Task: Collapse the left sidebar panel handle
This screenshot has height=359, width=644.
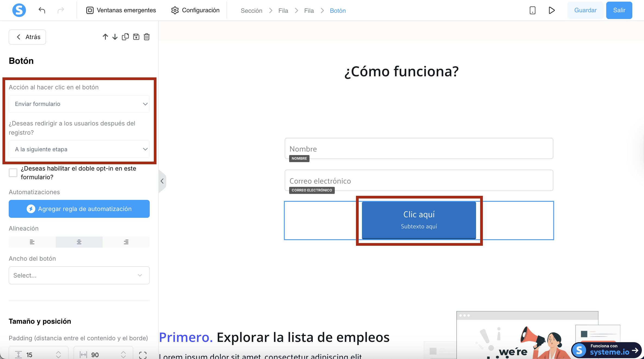Action: (162, 181)
